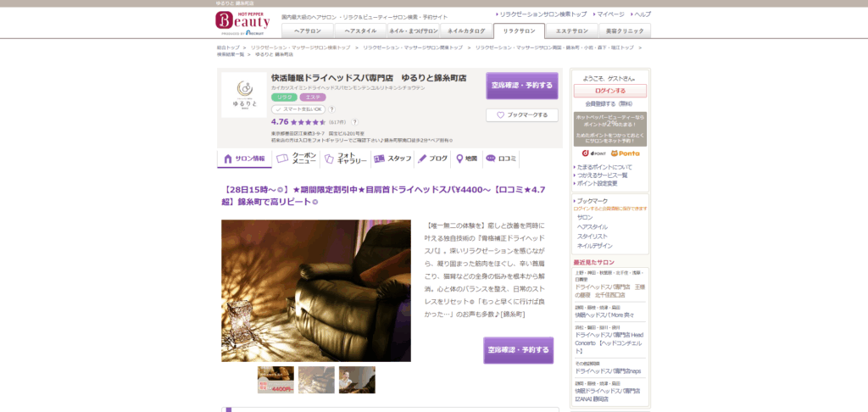Viewport: 868px width, 412px height.
Task: Open ポイント設定変更 link
Action: click(x=598, y=183)
